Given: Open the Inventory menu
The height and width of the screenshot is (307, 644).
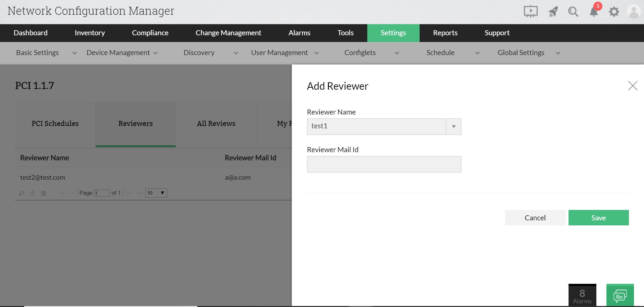Looking at the screenshot, I should tap(90, 33).
